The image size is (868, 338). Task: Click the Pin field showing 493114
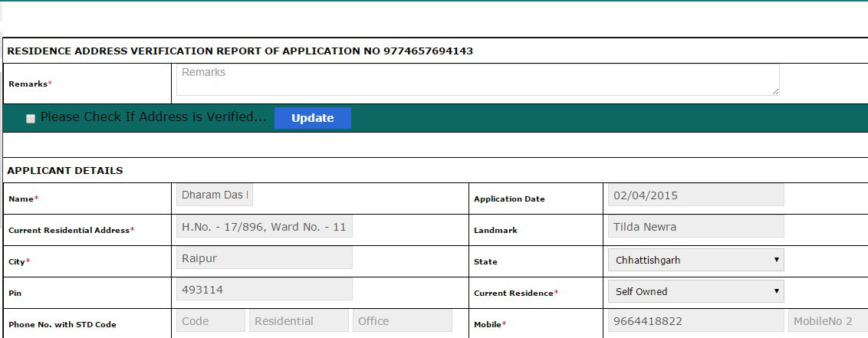click(x=264, y=290)
